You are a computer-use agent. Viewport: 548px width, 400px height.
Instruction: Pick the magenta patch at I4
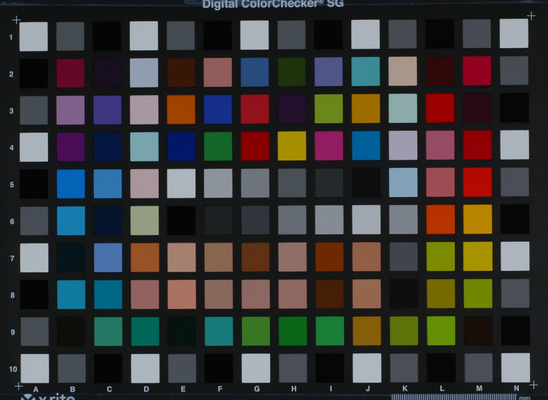(329, 146)
